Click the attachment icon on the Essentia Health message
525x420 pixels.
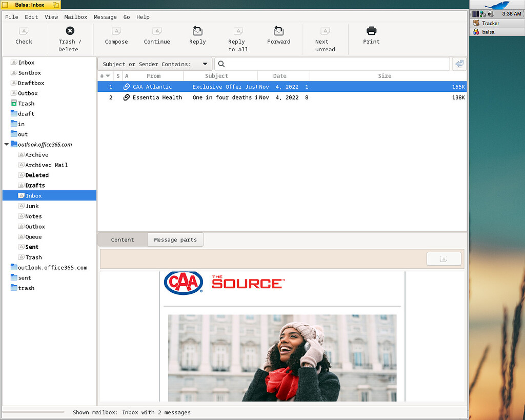pos(127,97)
